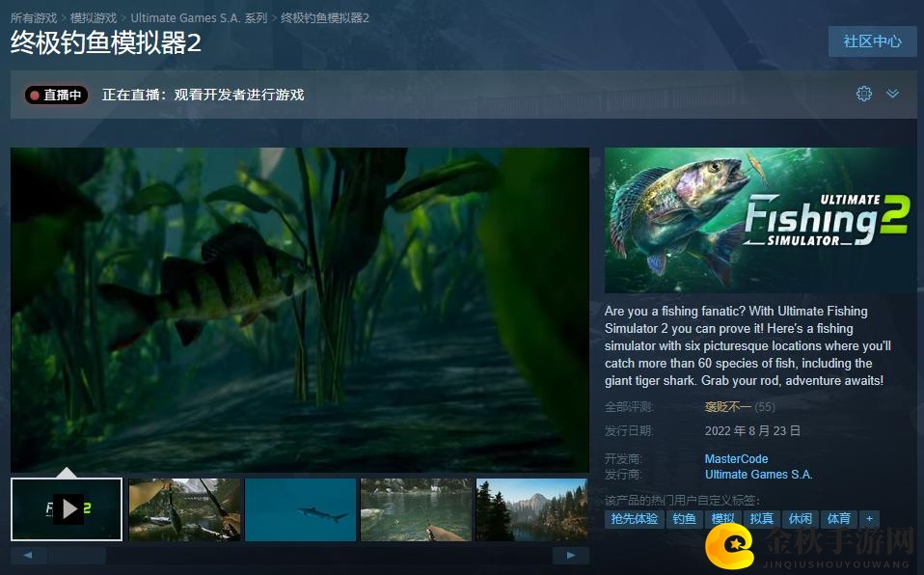
Task: Select the river casting screenshot thumbnail
Action: click(416, 509)
